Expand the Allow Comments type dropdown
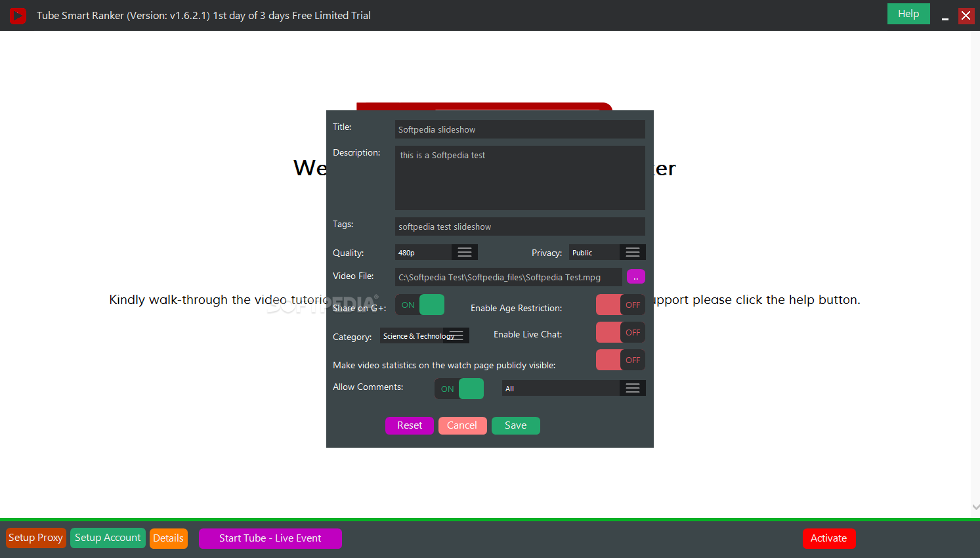 click(633, 389)
